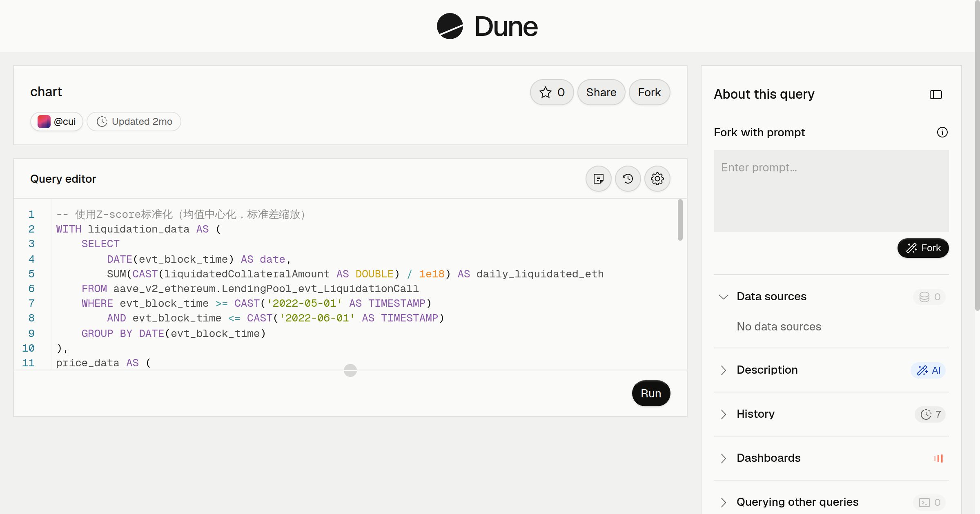Click the '2022-05-01' date string
The width and height of the screenshot is (980, 514).
[304, 304]
